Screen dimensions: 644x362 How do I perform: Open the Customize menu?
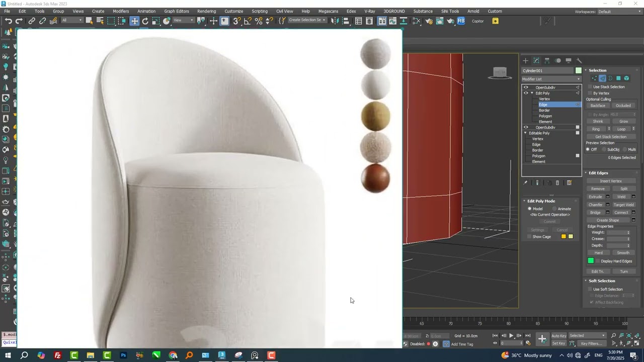click(233, 11)
